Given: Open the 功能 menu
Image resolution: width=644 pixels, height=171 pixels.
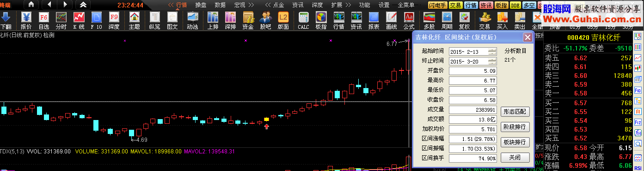Looking at the screenshot, I should click(x=365, y=5).
